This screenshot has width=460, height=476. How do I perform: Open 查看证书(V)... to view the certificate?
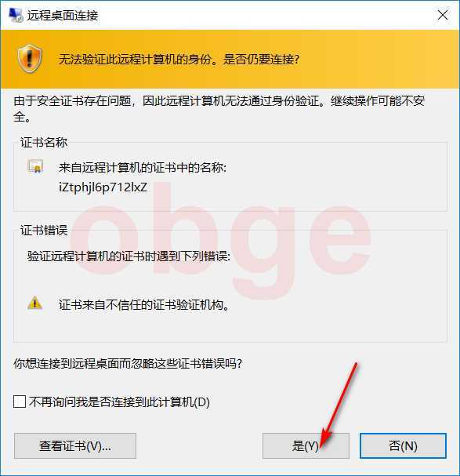tap(75, 446)
